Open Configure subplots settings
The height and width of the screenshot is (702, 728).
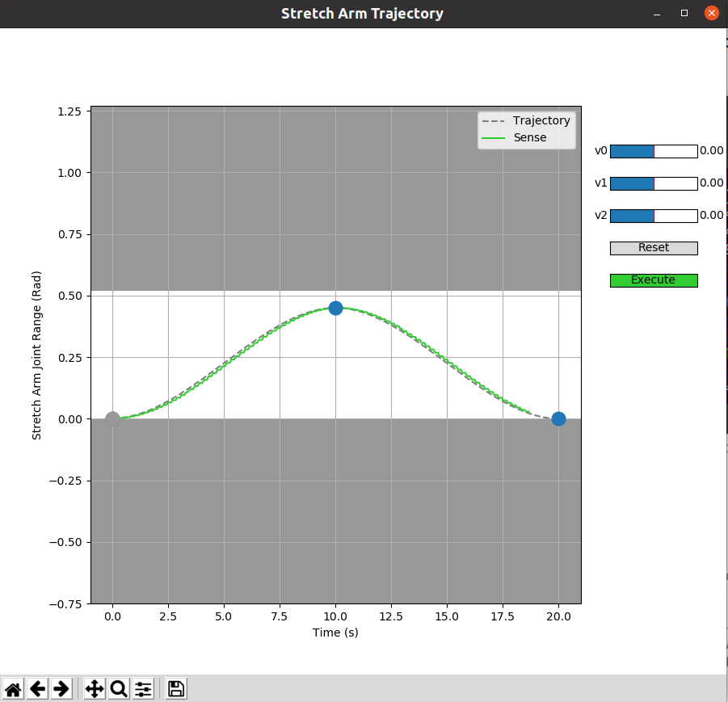143,688
